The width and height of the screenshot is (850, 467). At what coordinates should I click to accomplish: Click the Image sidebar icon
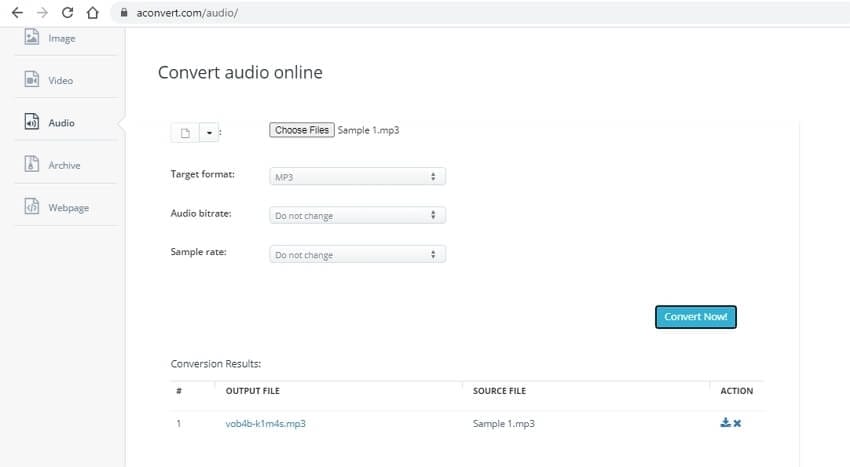click(31, 38)
